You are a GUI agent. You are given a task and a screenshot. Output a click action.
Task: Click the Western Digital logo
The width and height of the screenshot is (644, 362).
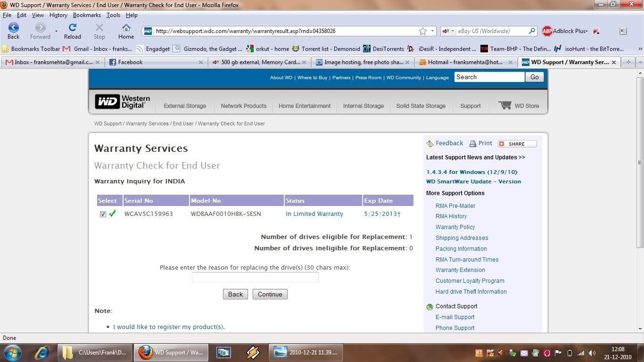[123, 102]
